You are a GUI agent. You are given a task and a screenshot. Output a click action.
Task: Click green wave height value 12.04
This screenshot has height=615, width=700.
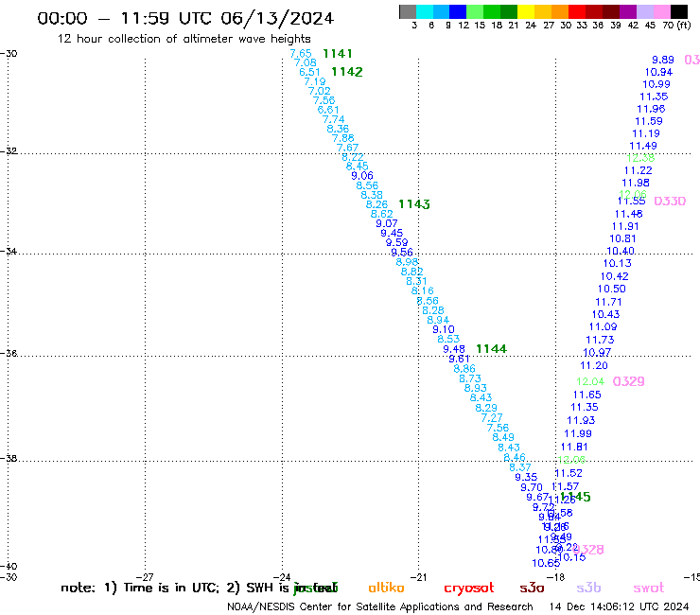(x=590, y=381)
